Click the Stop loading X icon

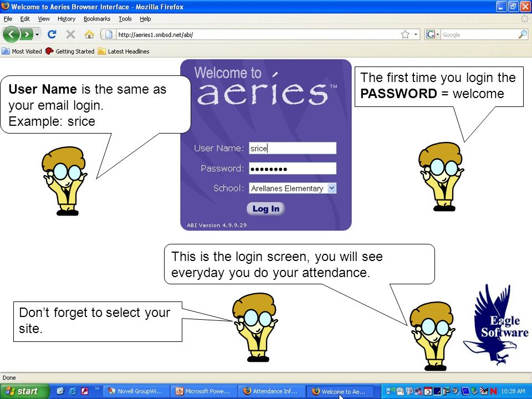pyautogui.click(x=70, y=34)
